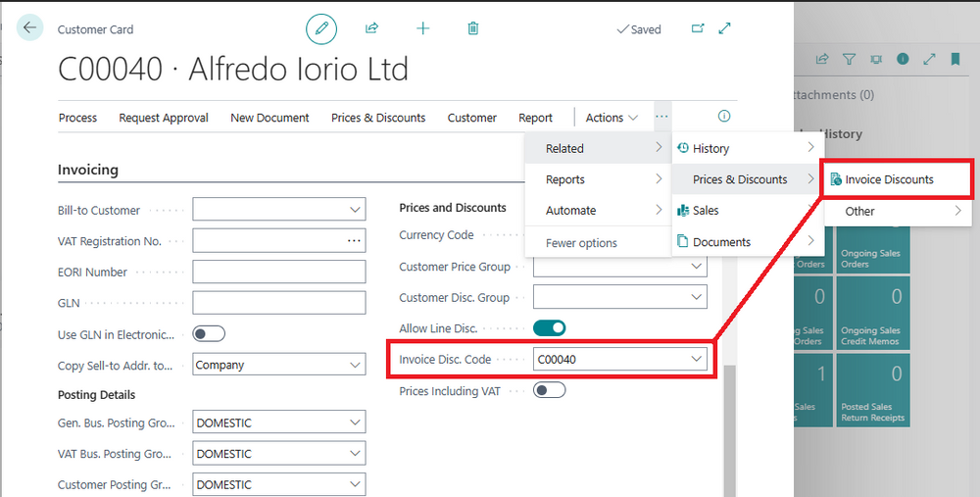Open the Request Approval action
This screenshot has height=497, width=980.
pyautogui.click(x=164, y=118)
